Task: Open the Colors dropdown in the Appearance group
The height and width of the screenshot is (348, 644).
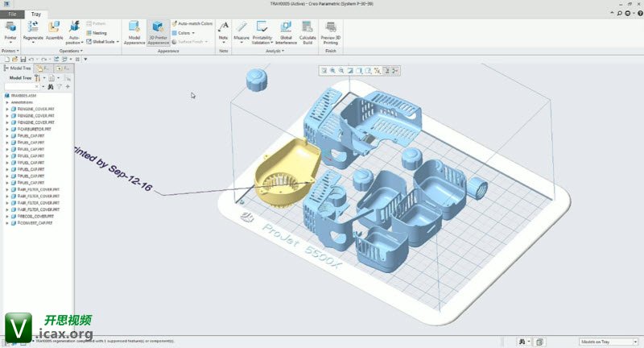Action: pos(184,33)
